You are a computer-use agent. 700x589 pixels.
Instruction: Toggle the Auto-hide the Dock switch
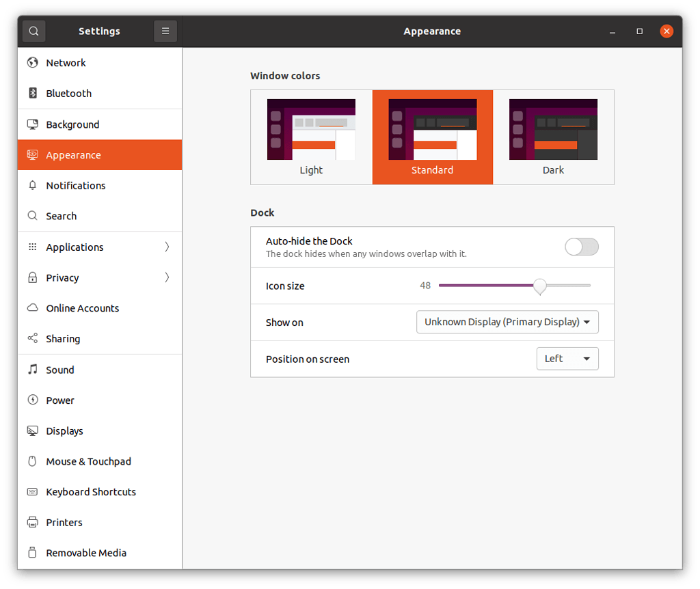pos(582,247)
